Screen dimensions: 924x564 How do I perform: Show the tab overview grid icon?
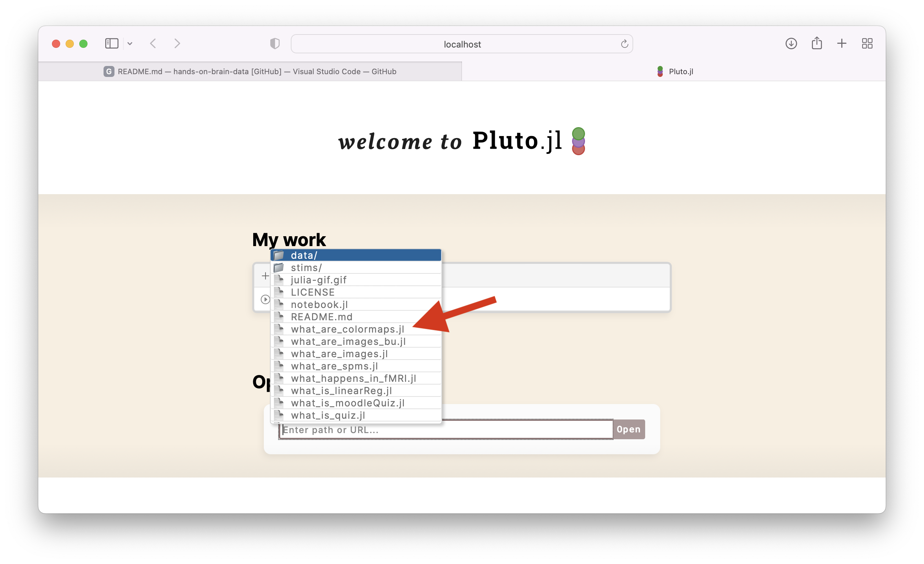tap(867, 43)
